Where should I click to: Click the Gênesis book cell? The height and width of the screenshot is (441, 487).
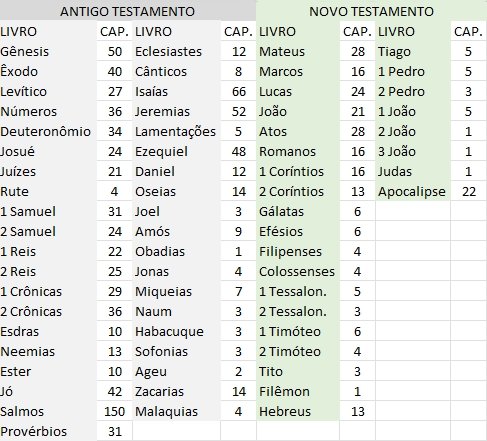[x=48, y=51]
